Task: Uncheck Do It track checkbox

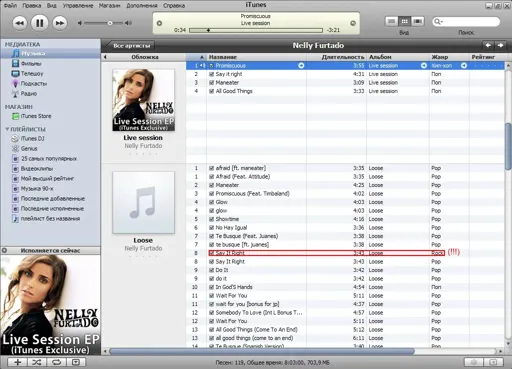Action: [x=211, y=270]
